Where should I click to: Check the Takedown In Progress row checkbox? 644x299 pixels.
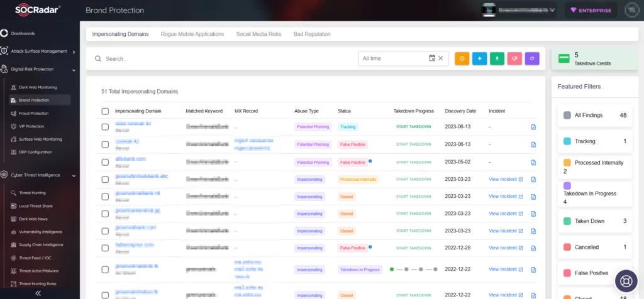coord(105,269)
